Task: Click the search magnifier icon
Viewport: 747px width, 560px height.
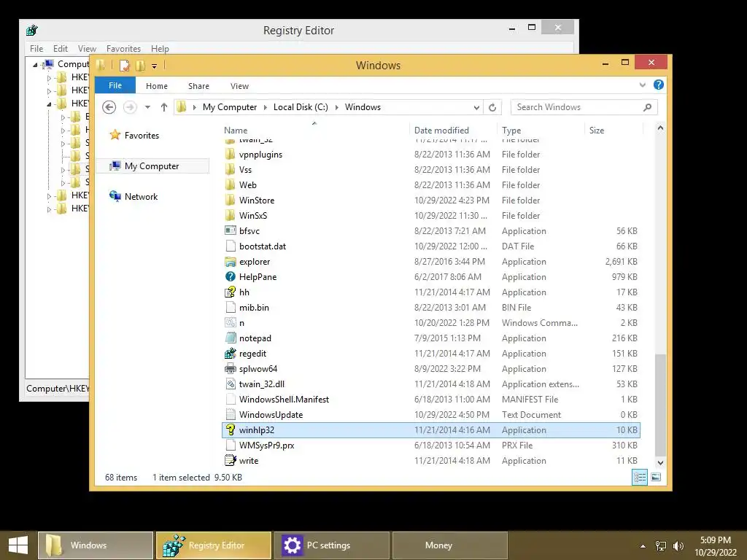Action: coord(647,107)
